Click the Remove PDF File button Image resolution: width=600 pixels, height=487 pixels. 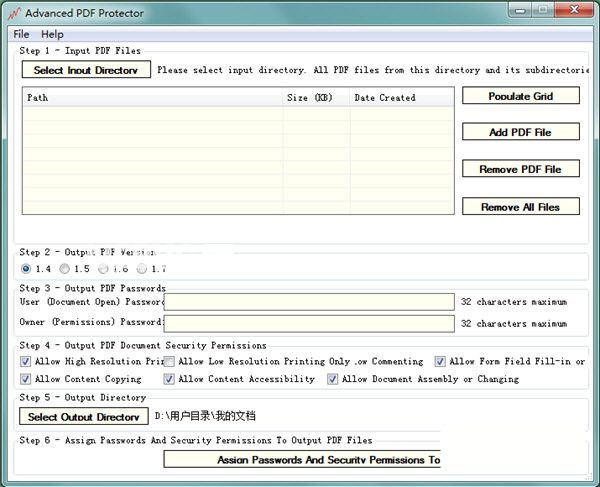point(521,169)
